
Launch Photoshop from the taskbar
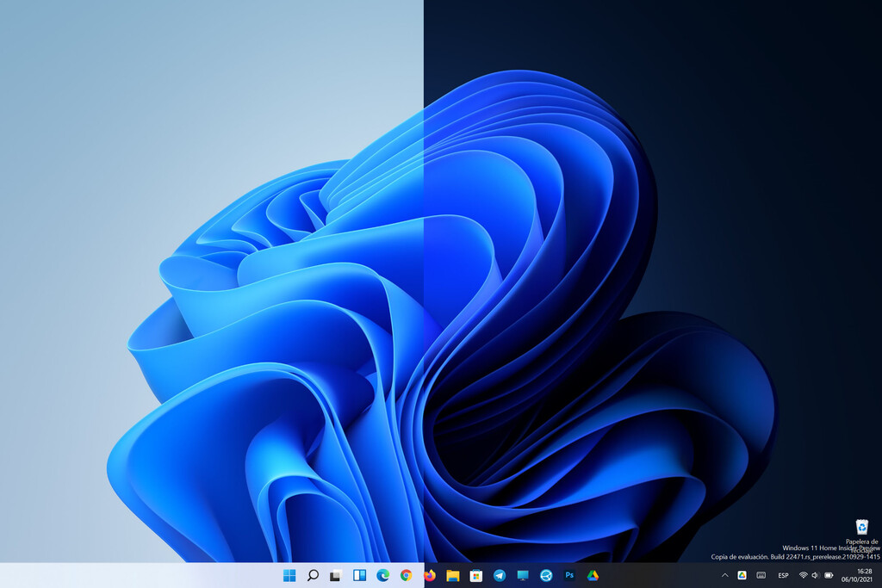[569, 575]
